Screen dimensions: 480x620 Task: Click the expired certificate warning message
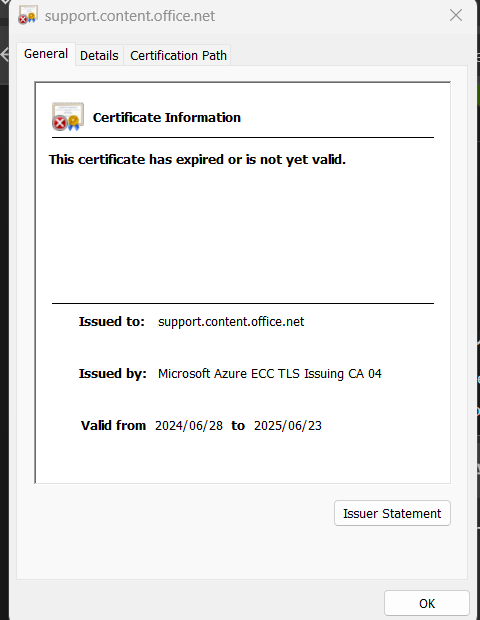[197, 159]
